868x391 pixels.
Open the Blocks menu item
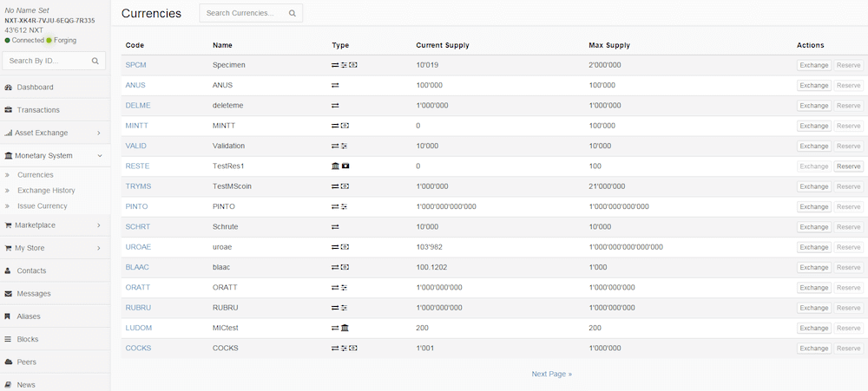tap(55, 339)
